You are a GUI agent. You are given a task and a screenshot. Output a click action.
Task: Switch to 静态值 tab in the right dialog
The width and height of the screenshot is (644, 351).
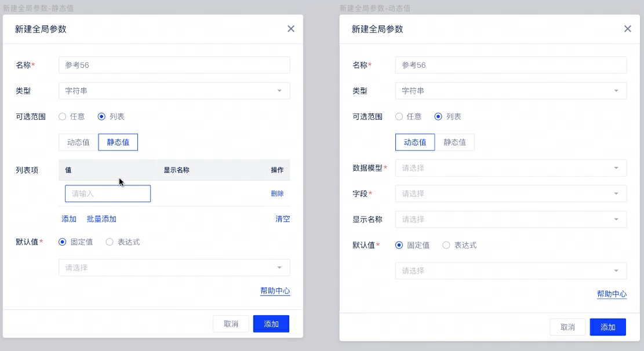(x=454, y=142)
